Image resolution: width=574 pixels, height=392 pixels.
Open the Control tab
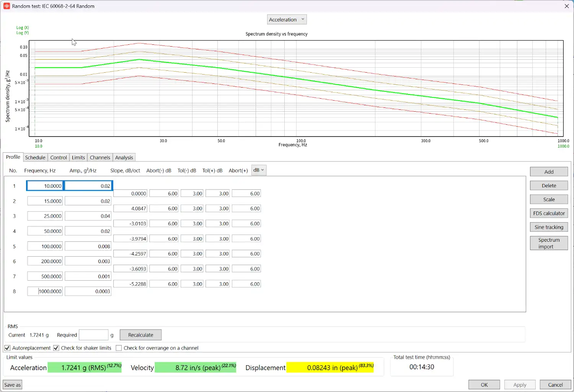pos(59,158)
